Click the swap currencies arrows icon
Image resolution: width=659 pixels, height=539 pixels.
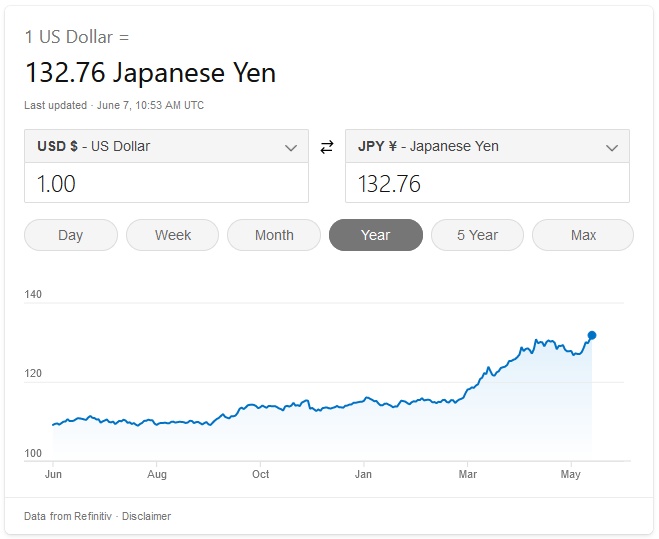(326, 147)
